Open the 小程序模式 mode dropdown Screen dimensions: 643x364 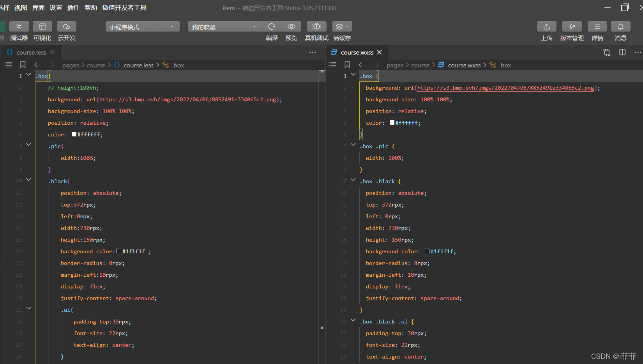142,27
